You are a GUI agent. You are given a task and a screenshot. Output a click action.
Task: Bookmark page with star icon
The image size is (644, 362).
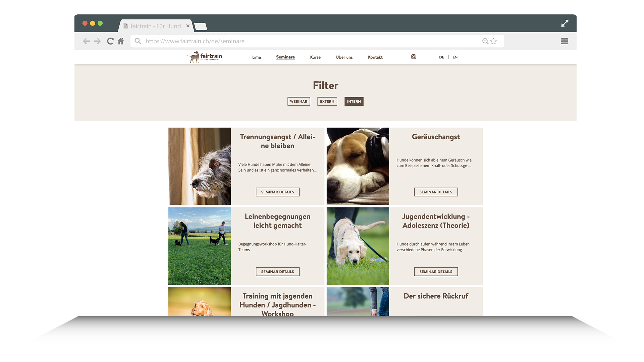click(x=493, y=41)
